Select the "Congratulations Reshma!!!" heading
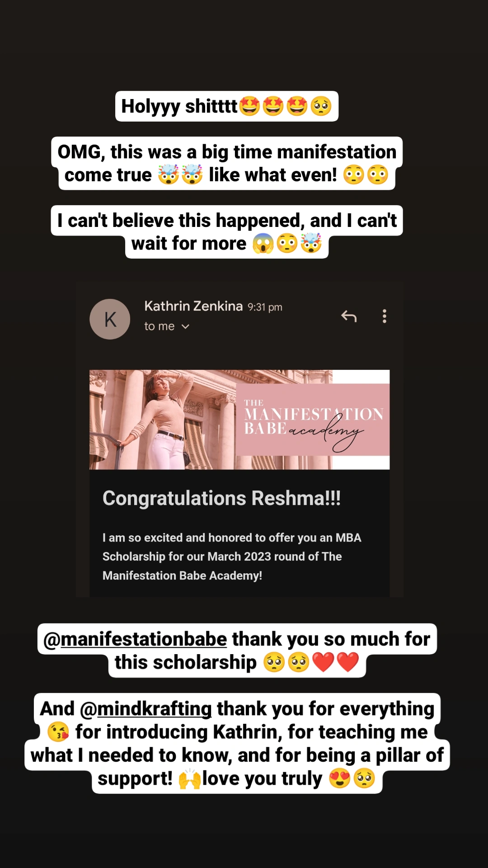488x868 pixels. click(x=221, y=498)
